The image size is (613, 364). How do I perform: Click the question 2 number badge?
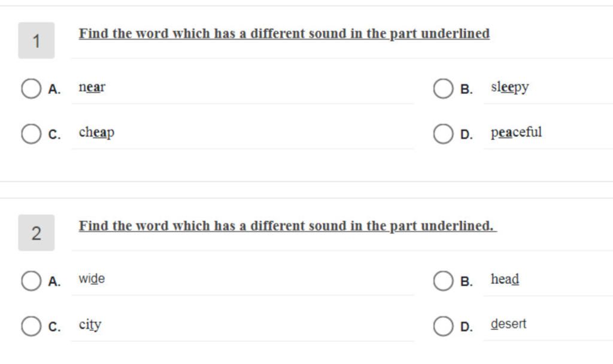click(37, 233)
